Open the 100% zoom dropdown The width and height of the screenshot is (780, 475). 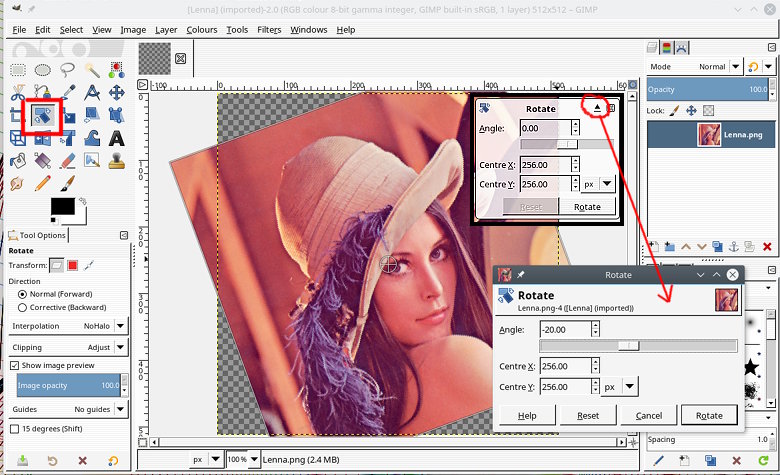click(x=254, y=459)
